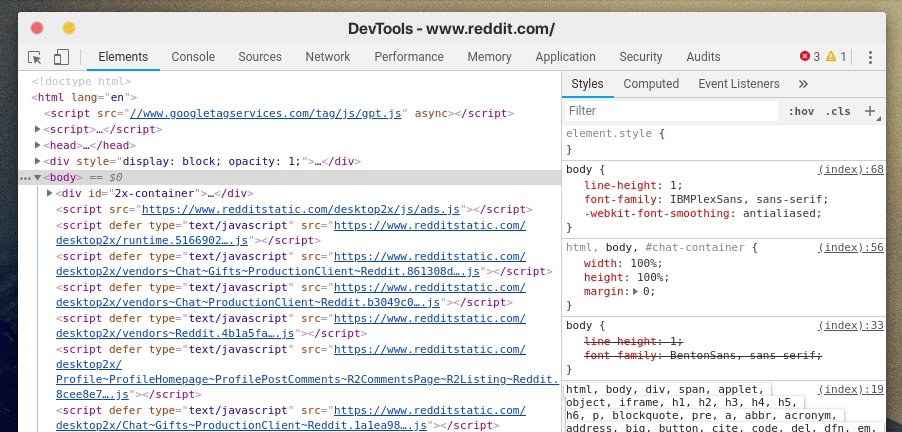This screenshot has width=902, height=432.
Task: Toggle the device toolbar icon
Action: tap(61, 57)
